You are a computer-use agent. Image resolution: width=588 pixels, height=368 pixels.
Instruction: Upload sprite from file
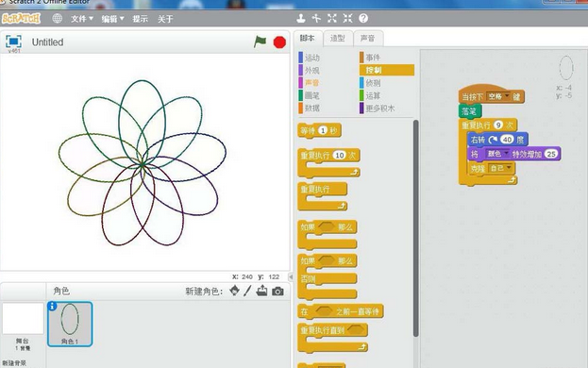click(x=261, y=291)
